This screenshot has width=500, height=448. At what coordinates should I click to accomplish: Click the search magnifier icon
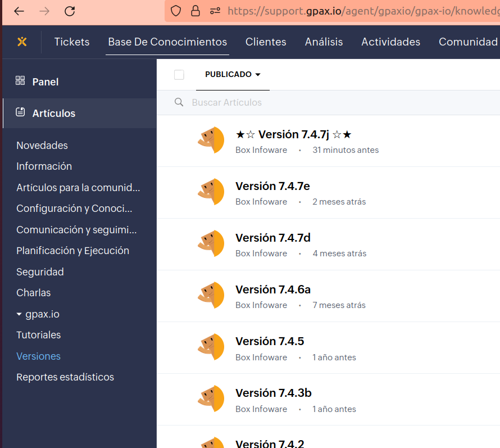179,102
